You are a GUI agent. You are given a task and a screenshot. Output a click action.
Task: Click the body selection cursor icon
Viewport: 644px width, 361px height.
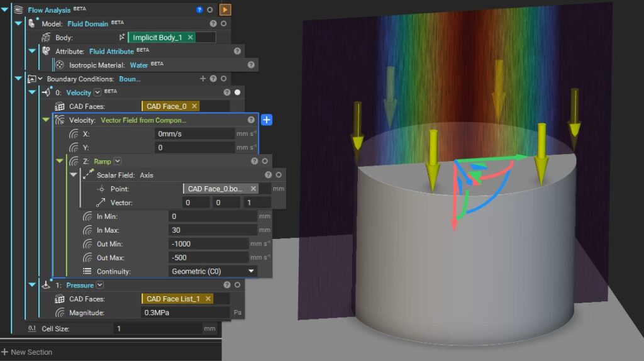point(121,38)
